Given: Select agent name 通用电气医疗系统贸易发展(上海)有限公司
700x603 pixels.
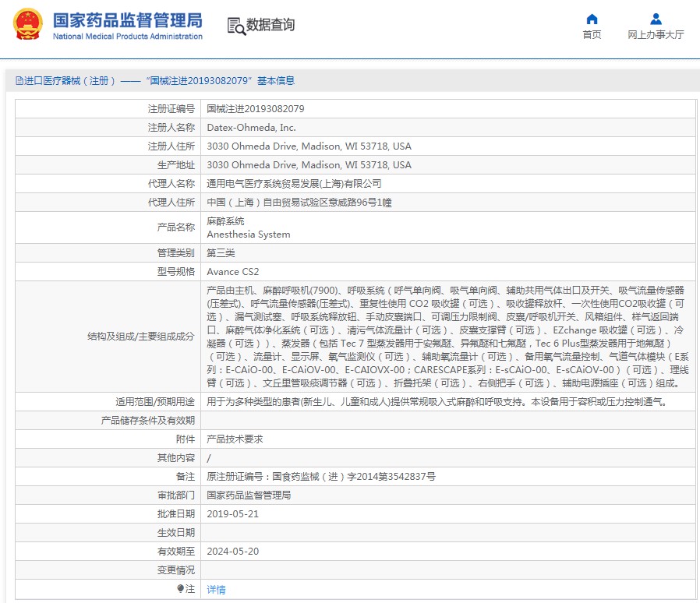Looking at the screenshot, I should coord(294,184).
